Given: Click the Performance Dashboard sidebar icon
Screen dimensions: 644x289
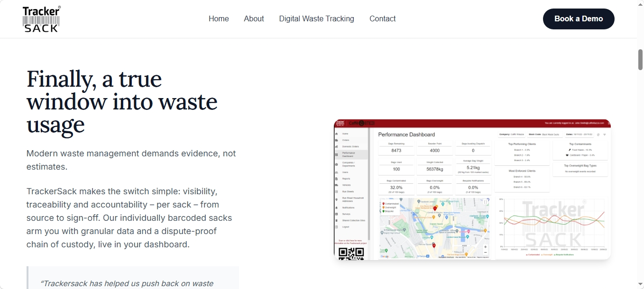Looking at the screenshot, I should (336, 154).
